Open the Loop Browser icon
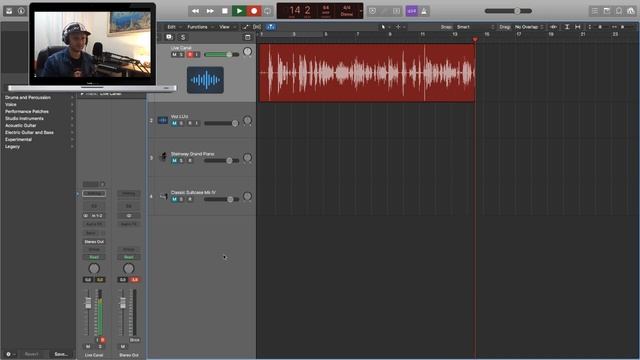Screen dimensions: 640x360 pos(619,11)
